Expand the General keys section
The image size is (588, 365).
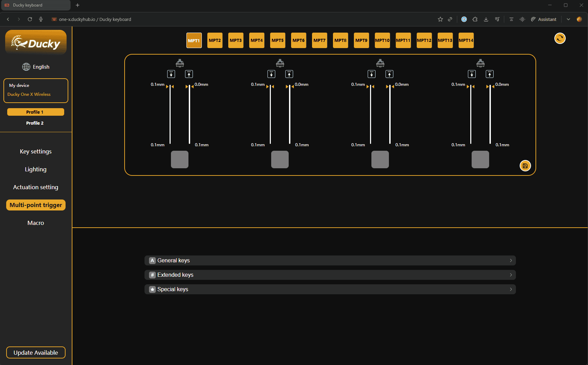point(330,261)
